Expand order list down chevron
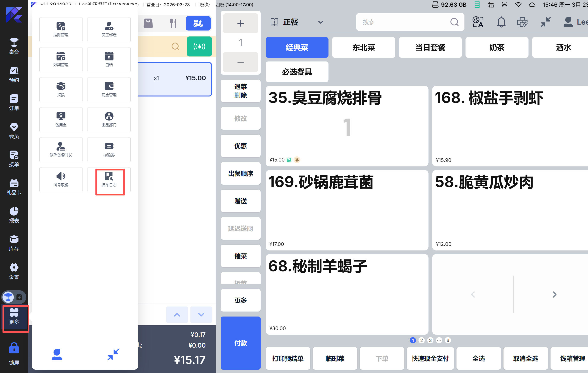Viewport: 588px width, 373px height. (x=201, y=315)
